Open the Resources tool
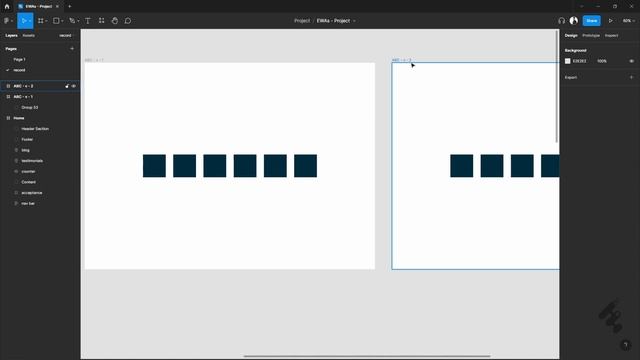 (101, 21)
